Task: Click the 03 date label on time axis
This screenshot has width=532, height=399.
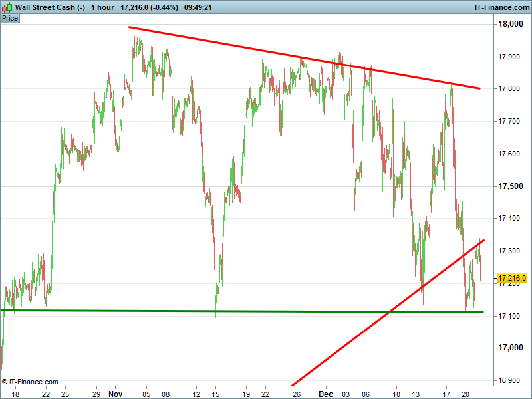Action: (346, 394)
